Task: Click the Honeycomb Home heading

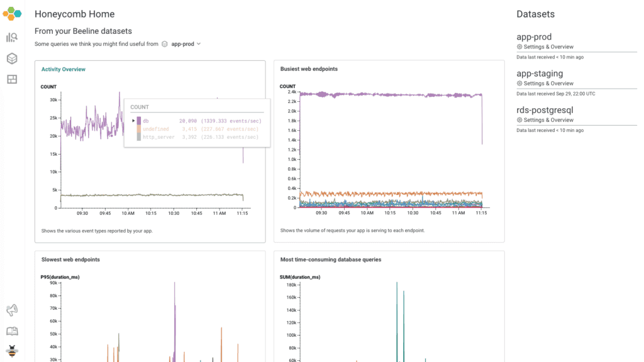Action: coord(74,14)
